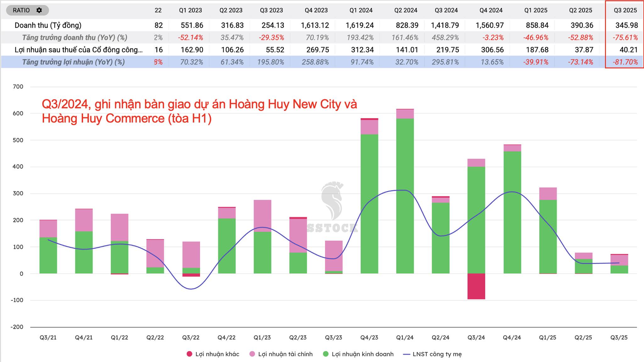644x362 pixels.
Task: Select the Tăng trưởng lợi nhuận (YoY) row
Action: 73,62
